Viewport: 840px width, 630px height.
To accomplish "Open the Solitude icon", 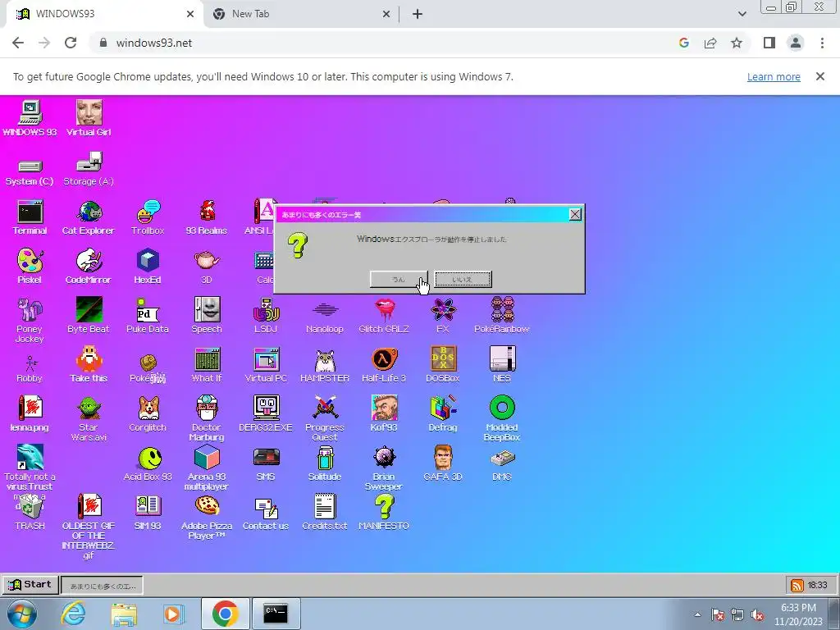I will [325, 463].
